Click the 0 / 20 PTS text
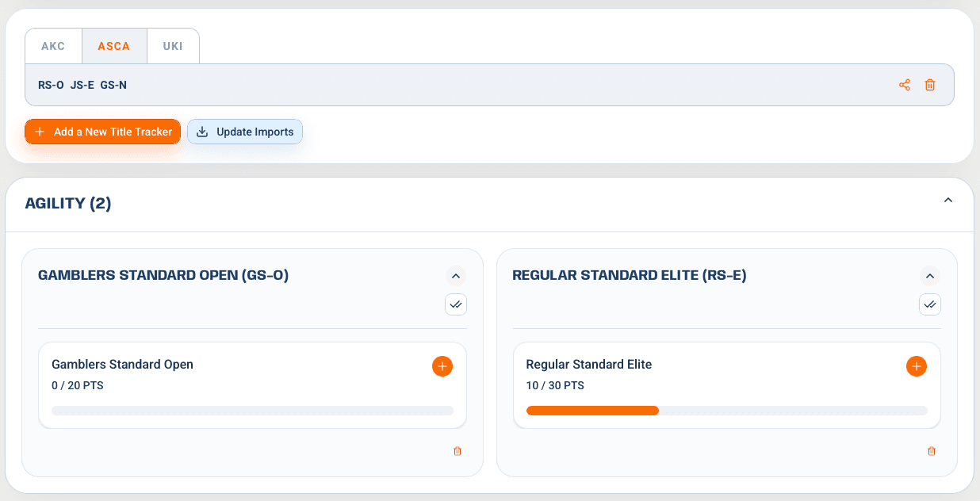980x501 pixels. point(78,386)
